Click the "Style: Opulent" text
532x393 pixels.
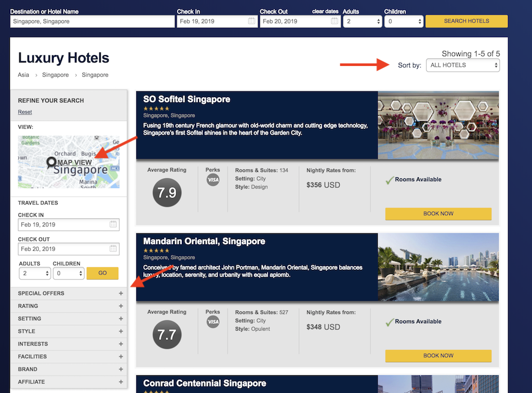252,329
